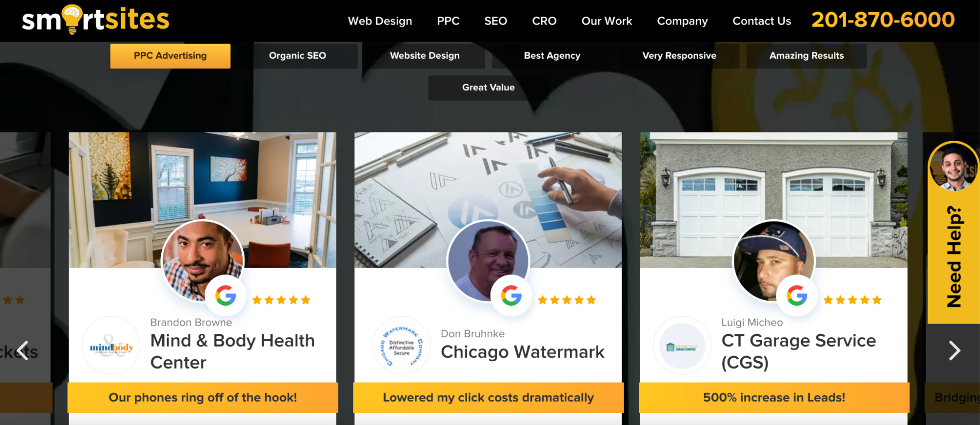
Task: Go to the previous testimonial slide
Action: 23,350
